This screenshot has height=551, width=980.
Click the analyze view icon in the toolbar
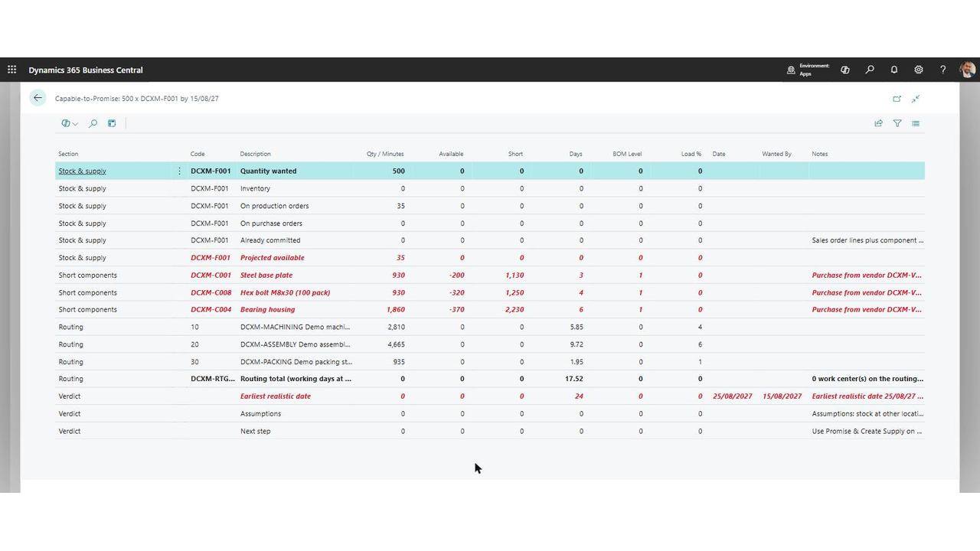point(112,123)
